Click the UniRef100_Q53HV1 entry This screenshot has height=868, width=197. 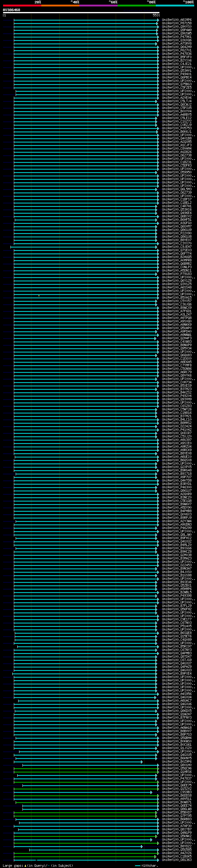(177, 71)
